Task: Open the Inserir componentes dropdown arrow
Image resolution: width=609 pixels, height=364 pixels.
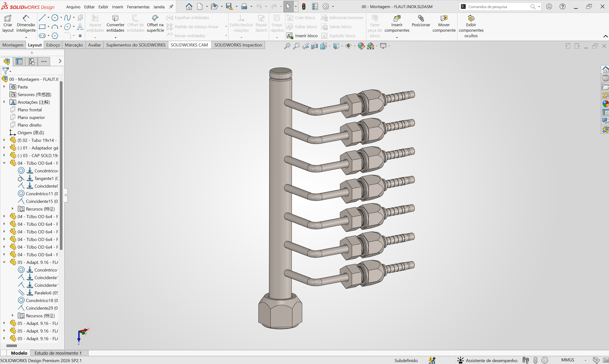Action: [x=397, y=37]
